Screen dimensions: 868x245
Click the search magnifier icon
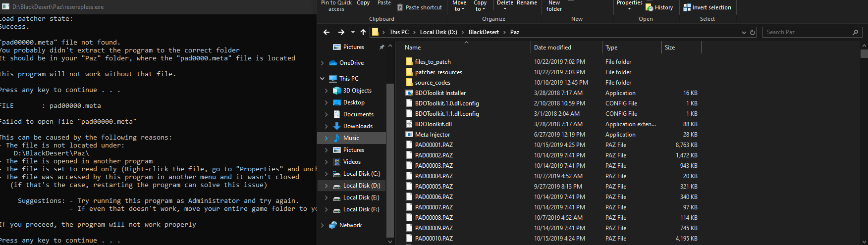pyautogui.click(x=855, y=32)
